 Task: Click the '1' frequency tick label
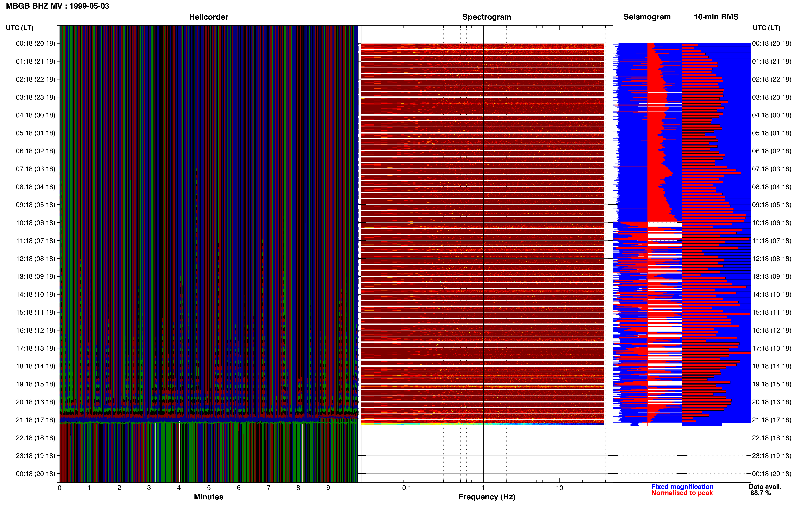483,488
